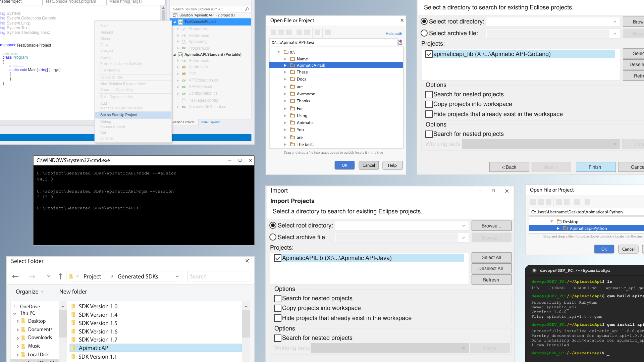Screen dimensions: 644x362
Task: Click the Finish button in the Eclipse wizard
Action: (596, 167)
